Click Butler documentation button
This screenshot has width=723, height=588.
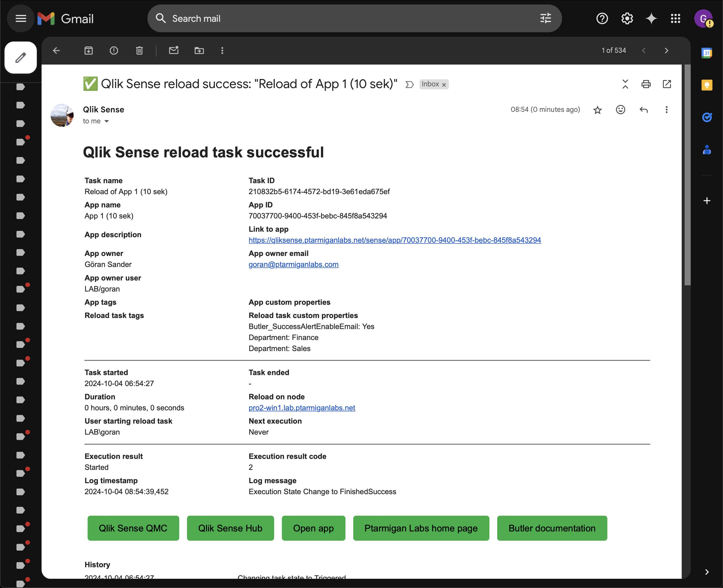coord(552,528)
